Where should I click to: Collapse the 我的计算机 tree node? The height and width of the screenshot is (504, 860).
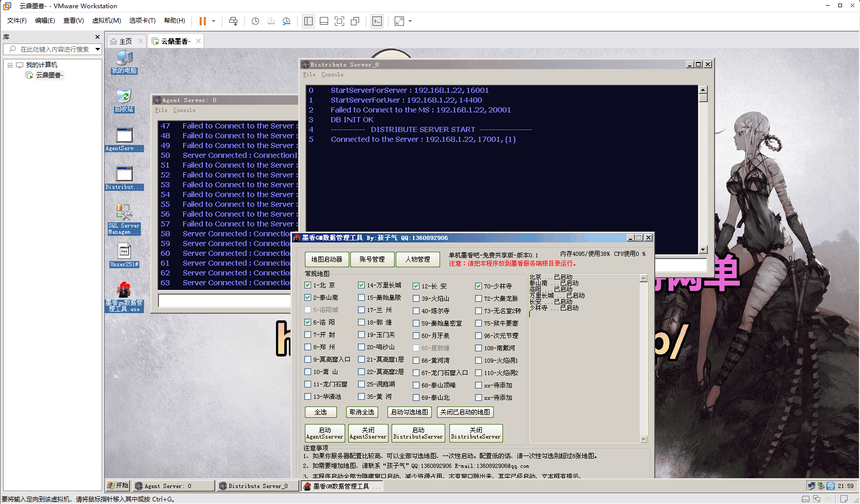(x=10, y=65)
